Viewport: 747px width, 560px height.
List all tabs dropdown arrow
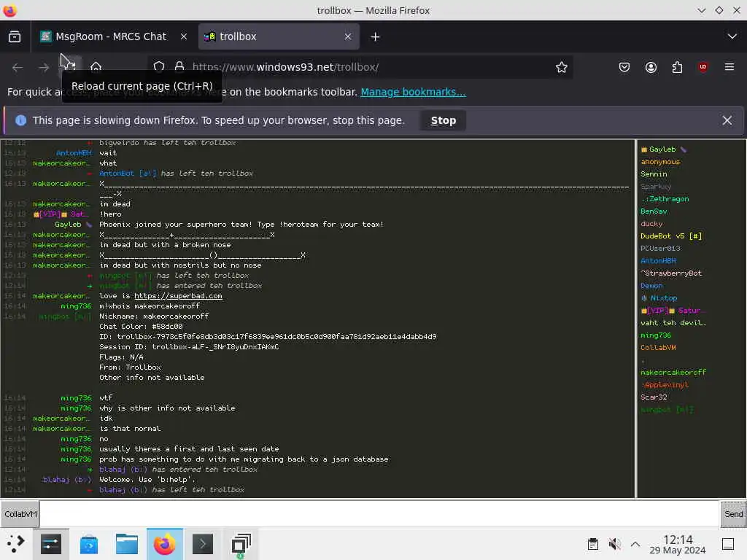[732, 36]
